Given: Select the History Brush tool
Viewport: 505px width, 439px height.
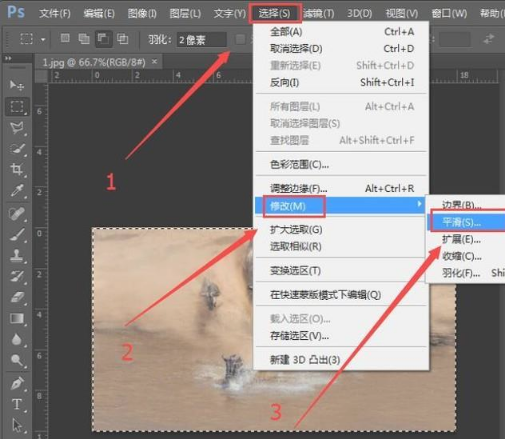Looking at the screenshot, I should (x=17, y=276).
